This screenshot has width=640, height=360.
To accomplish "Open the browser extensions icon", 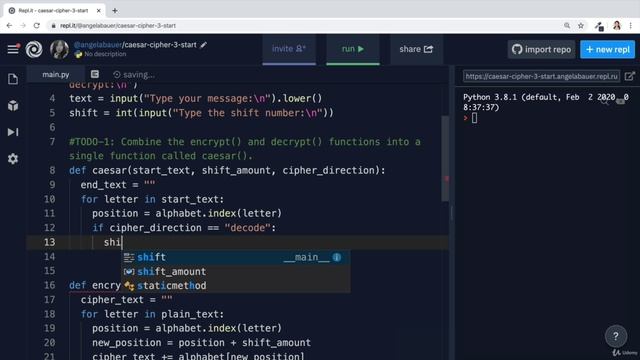I will (x=599, y=26).
